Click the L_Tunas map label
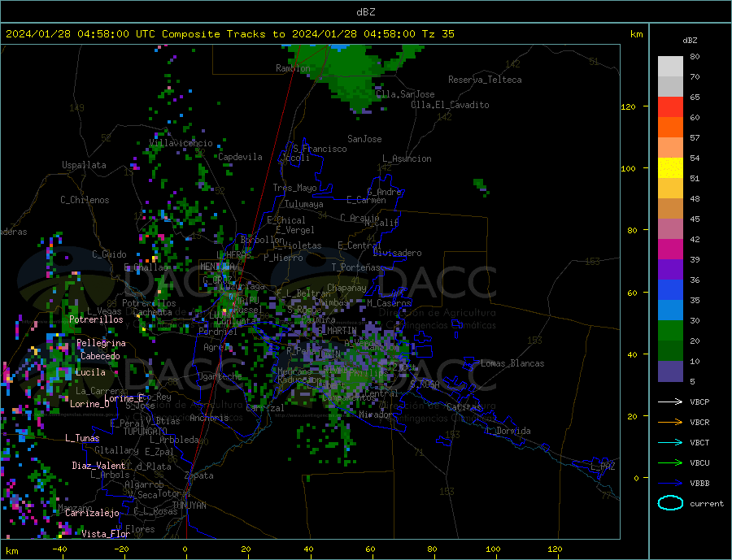The height and width of the screenshot is (560, 732). pos(82,438)
